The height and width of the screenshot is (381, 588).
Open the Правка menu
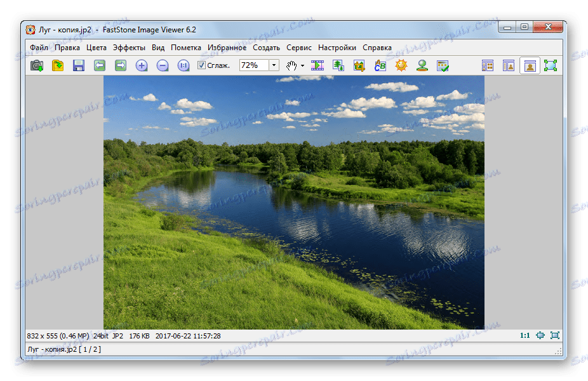pyautogui.click(x=67, y=48)
